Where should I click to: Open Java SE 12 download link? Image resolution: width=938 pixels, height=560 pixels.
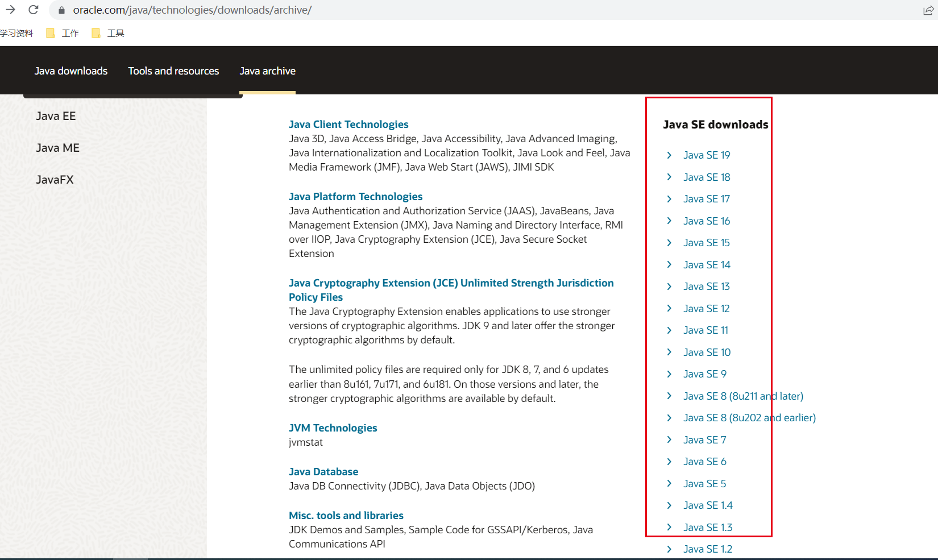click(x=707, y=309)
